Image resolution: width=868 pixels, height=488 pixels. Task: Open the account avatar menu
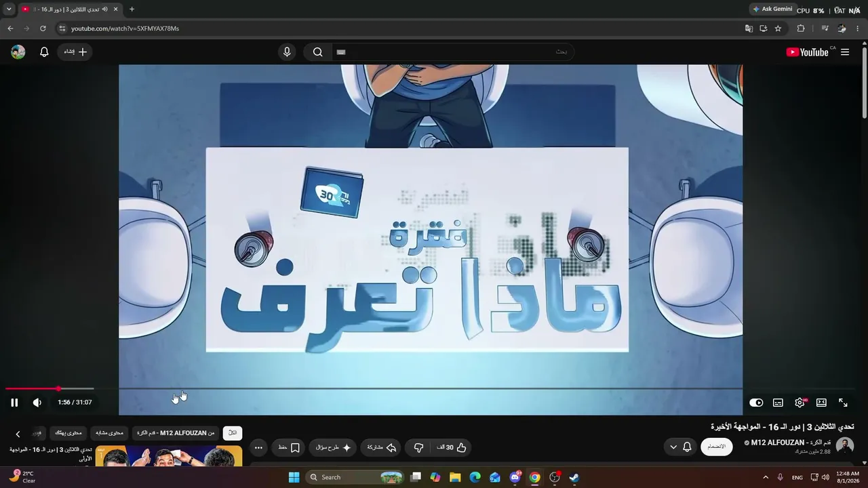[x=18, y=52]
